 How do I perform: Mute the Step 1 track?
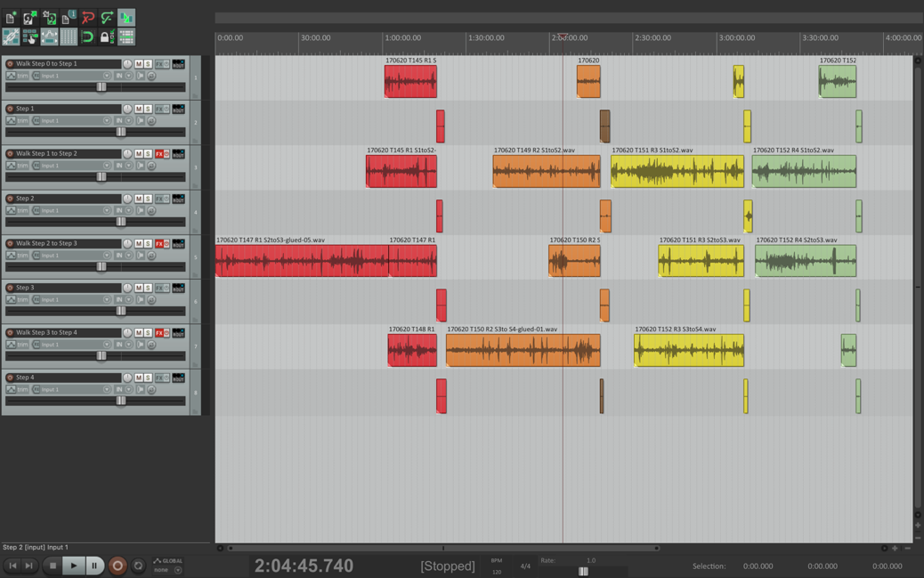click(x=139, y=109)
